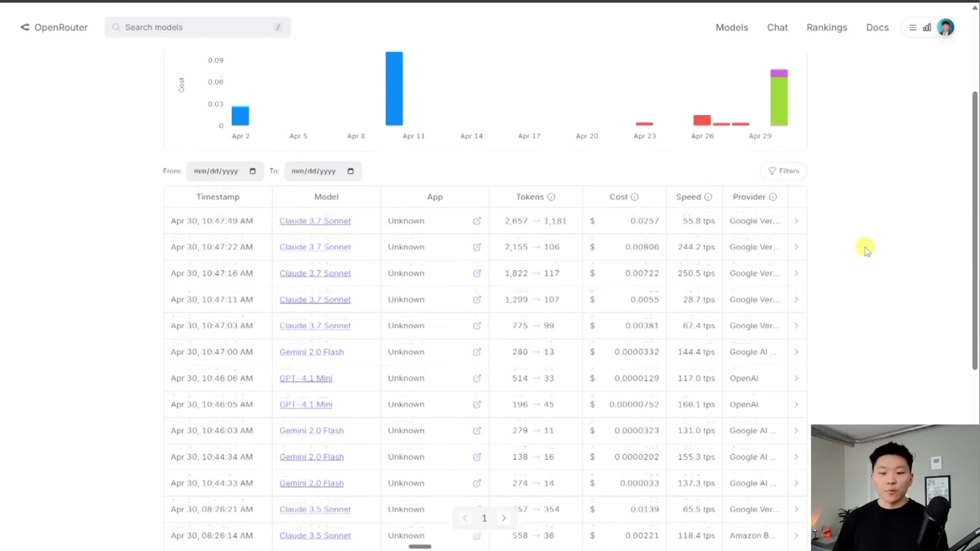Open app external link for 10:44:33 row
The image size is (980, 551).
tap(477, 483)
